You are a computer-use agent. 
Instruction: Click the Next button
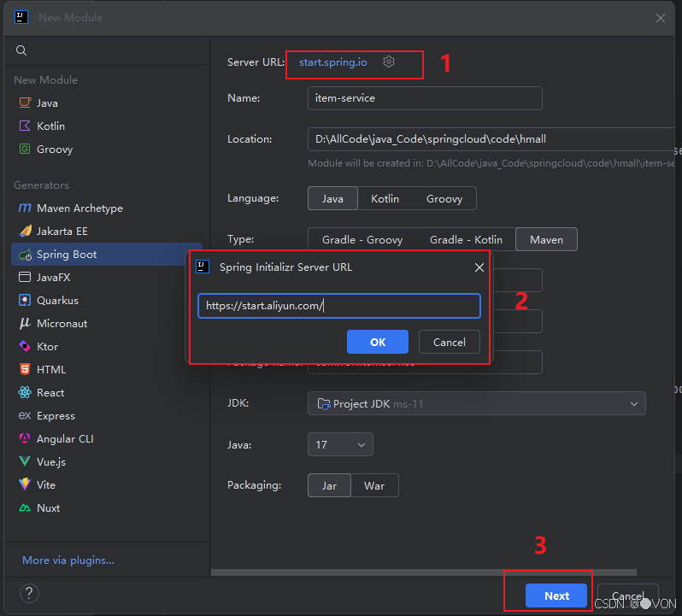click(556, 595)
